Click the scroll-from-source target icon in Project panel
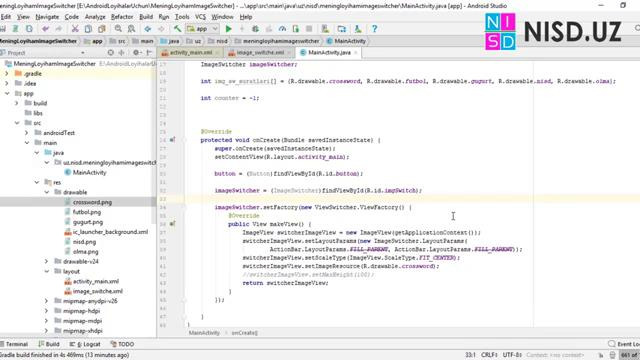 click(111, 53)
